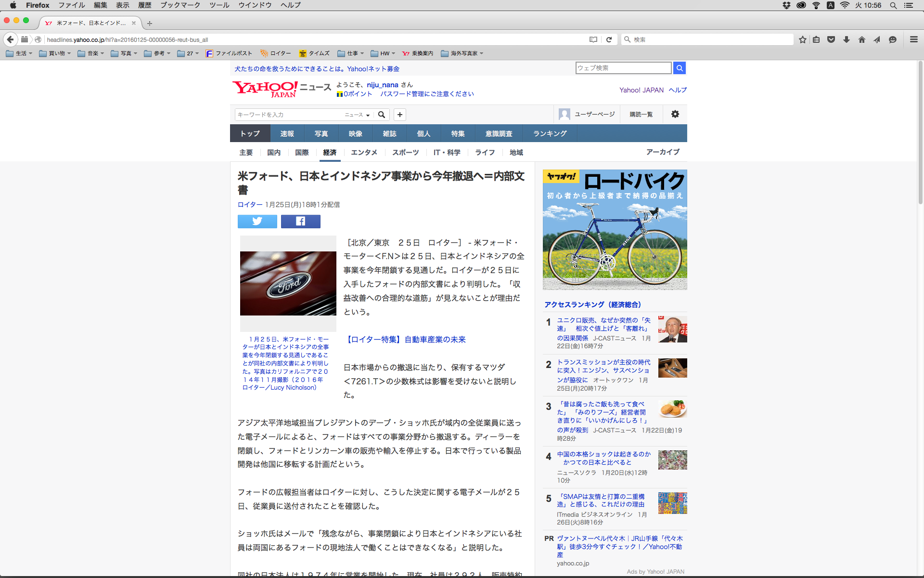The height and width of the screenshot is (578, 924).
Task: Click the settings gear icon
Action: point(675,114)
